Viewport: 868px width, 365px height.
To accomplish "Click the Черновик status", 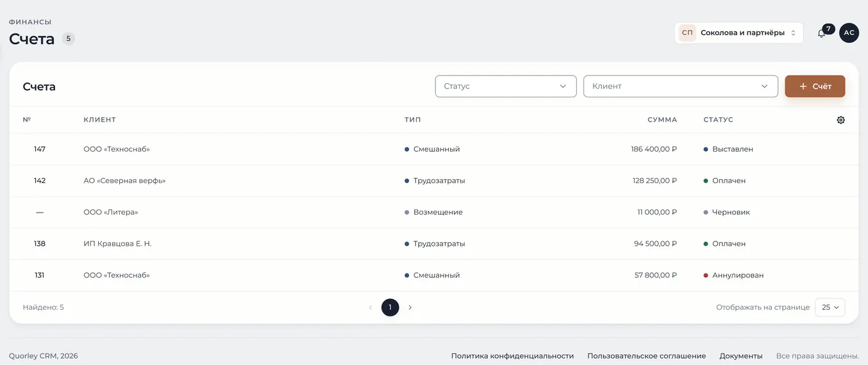I will point(726,212).
